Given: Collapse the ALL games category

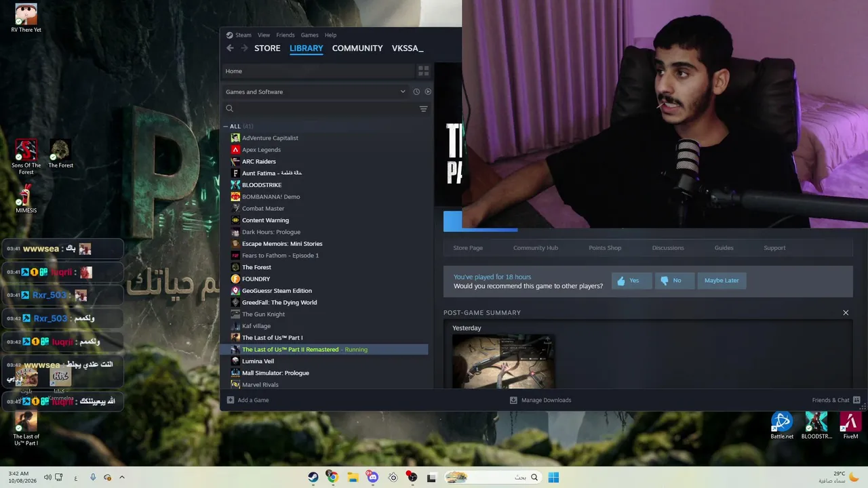Looking at the screenshot, I should click(226, 126).
